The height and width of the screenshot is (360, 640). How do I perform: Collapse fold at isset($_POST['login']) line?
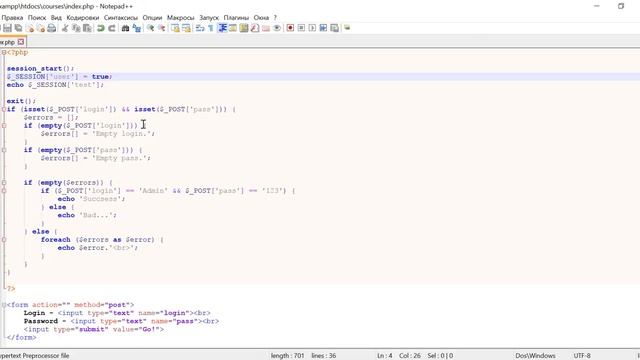pos(4,109)
